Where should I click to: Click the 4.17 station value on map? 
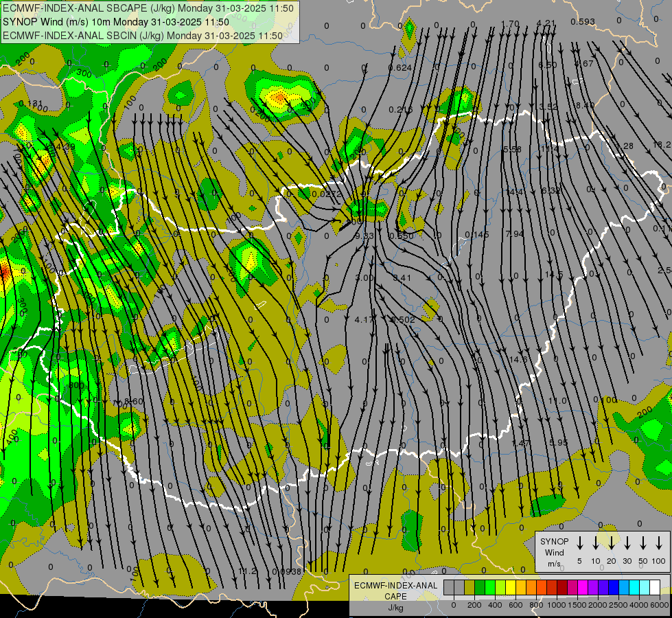click(364, 319)
